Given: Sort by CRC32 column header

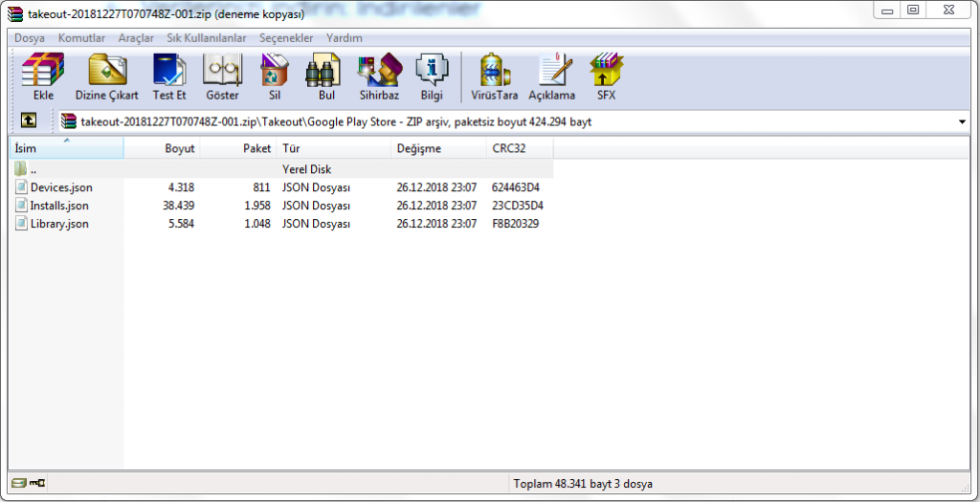Looking at the screenshot, I should pos(520,148).
